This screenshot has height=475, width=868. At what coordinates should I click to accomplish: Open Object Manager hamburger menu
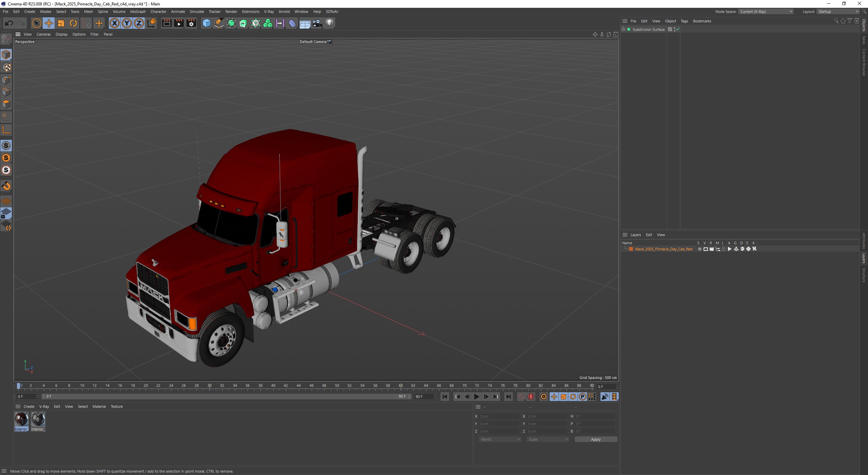[x=625, y=21]
